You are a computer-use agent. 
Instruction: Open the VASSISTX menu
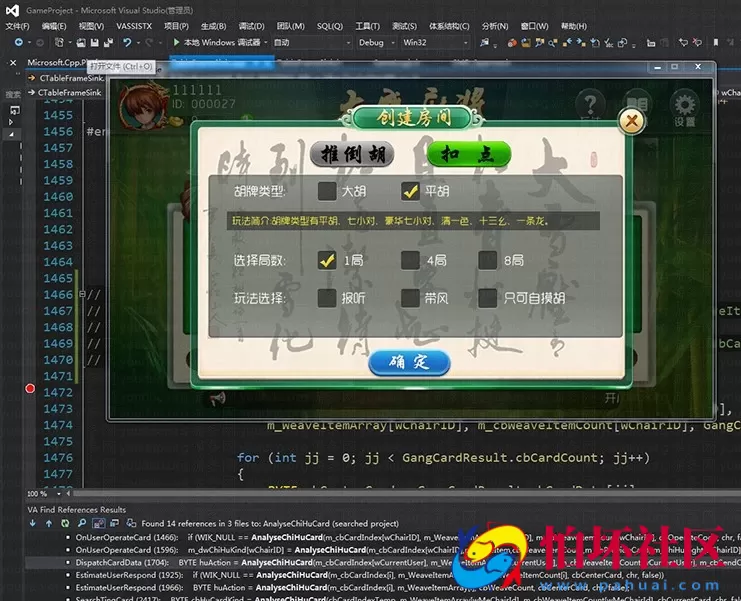[x=134, y=26]
